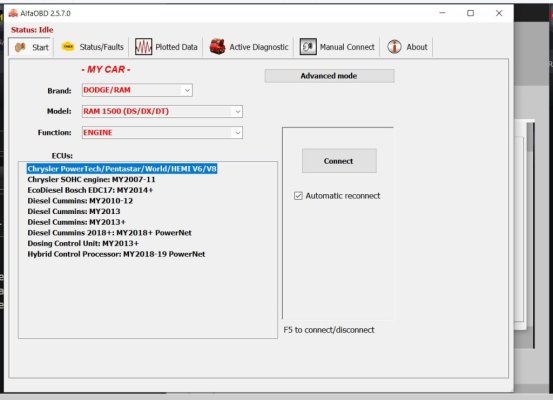Click the red engine Active Diagnostic icon

tap(218, 47)
